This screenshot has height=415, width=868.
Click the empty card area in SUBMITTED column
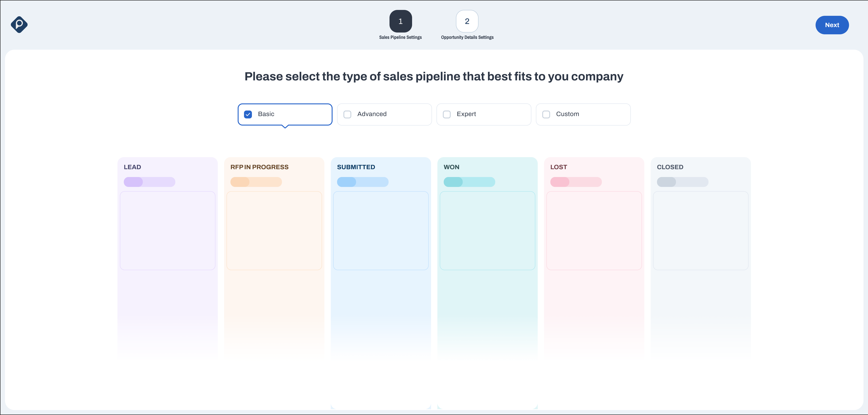(381, 231)
